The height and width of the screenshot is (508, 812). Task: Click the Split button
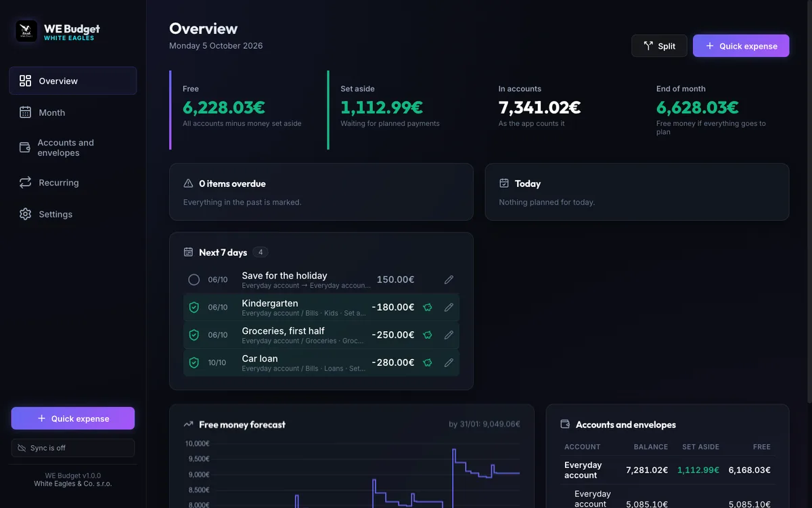tap(659, 46)
